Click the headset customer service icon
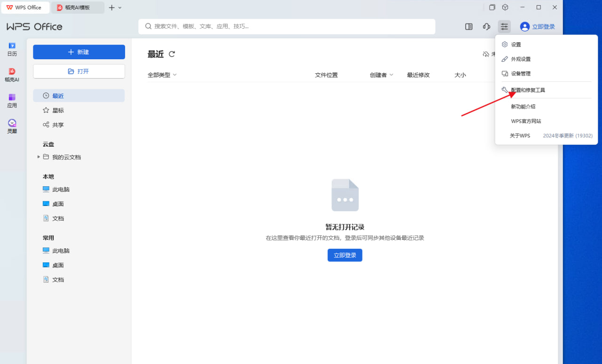 487,27
